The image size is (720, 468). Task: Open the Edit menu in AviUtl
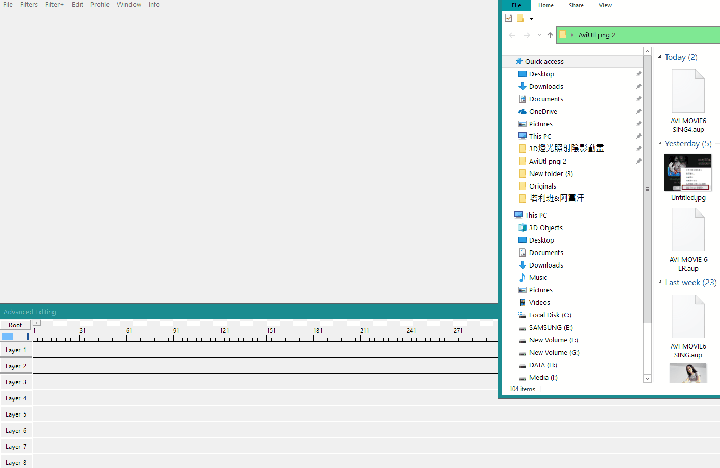pos(77,5)
